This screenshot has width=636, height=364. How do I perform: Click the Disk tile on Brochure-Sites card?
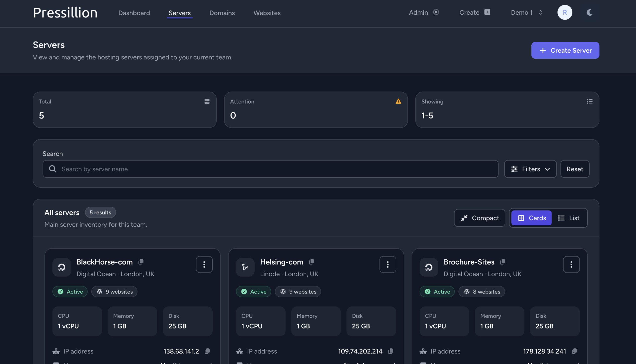click(x=555, y=321)
